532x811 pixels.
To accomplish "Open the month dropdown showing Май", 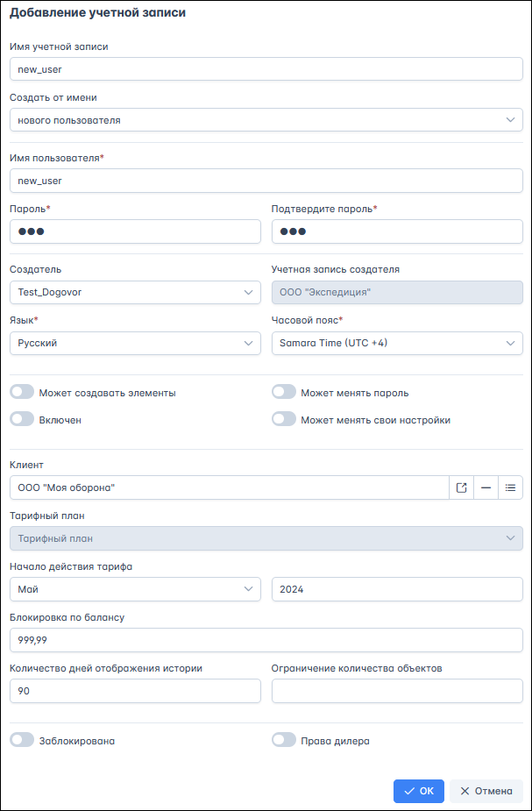I will (x=136, y=589).
